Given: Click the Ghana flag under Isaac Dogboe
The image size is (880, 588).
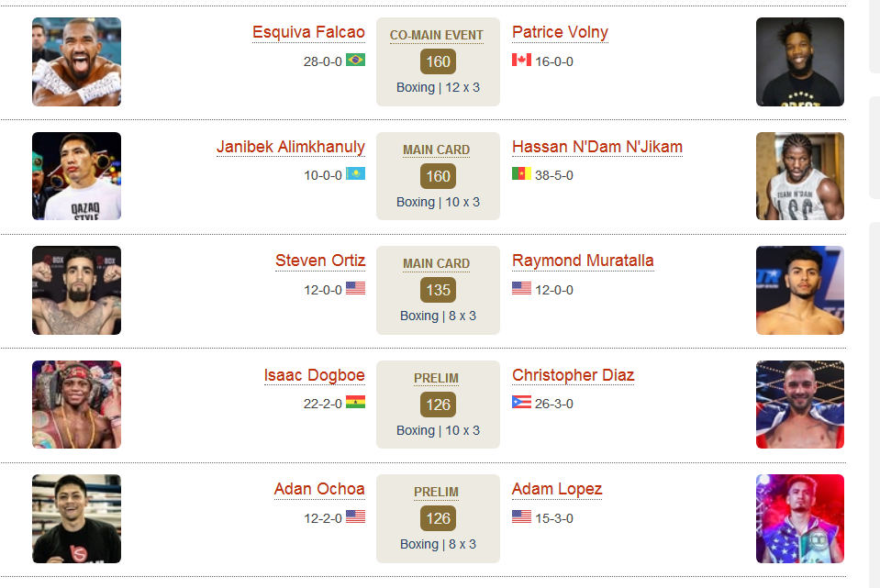Looking at the screenshot, I should click(x=355, y=403).
